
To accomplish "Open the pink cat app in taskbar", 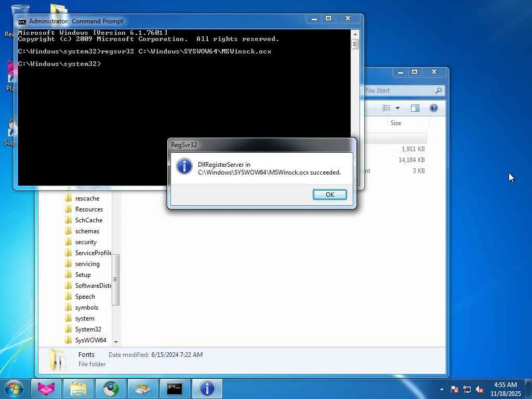I will click(x=46, y=389).
